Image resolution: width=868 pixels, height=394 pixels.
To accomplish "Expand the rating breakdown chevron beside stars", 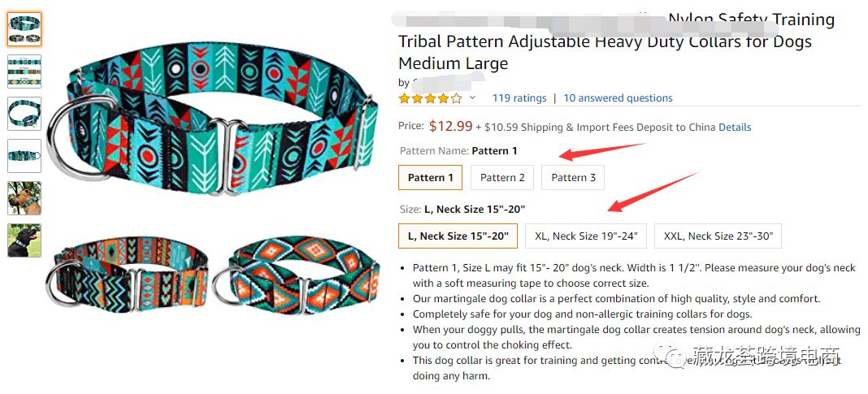I will click(x=472, y=98).
